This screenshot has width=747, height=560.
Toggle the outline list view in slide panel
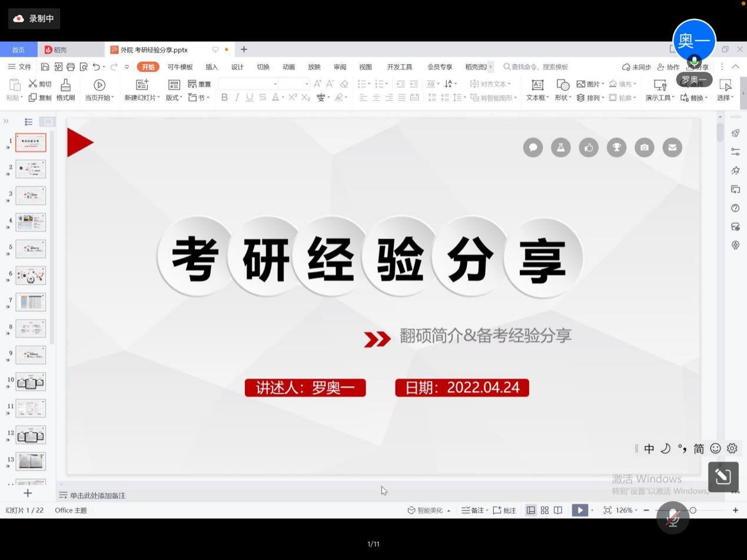(x=28, y=122)
